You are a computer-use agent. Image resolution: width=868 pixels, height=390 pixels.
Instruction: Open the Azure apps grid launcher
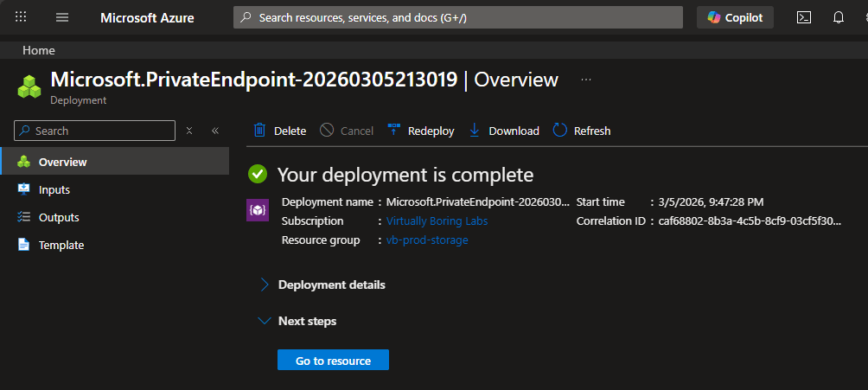(21, 17)
